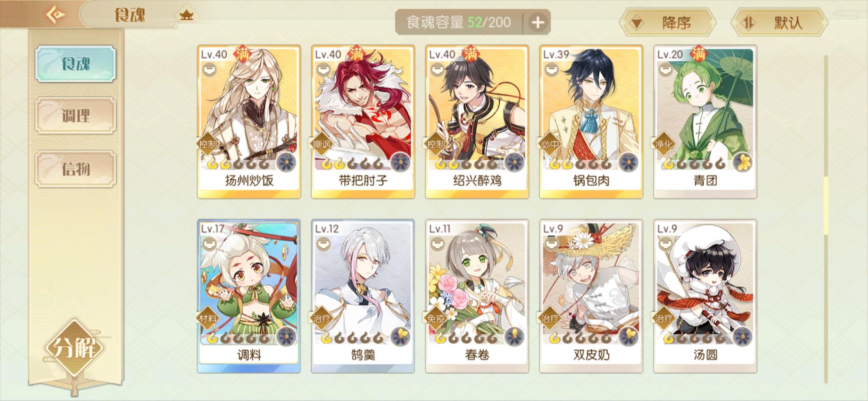Add food soul capacity with plus icon
The width and height of the screenshot is (868, 401).
point(538,23)
